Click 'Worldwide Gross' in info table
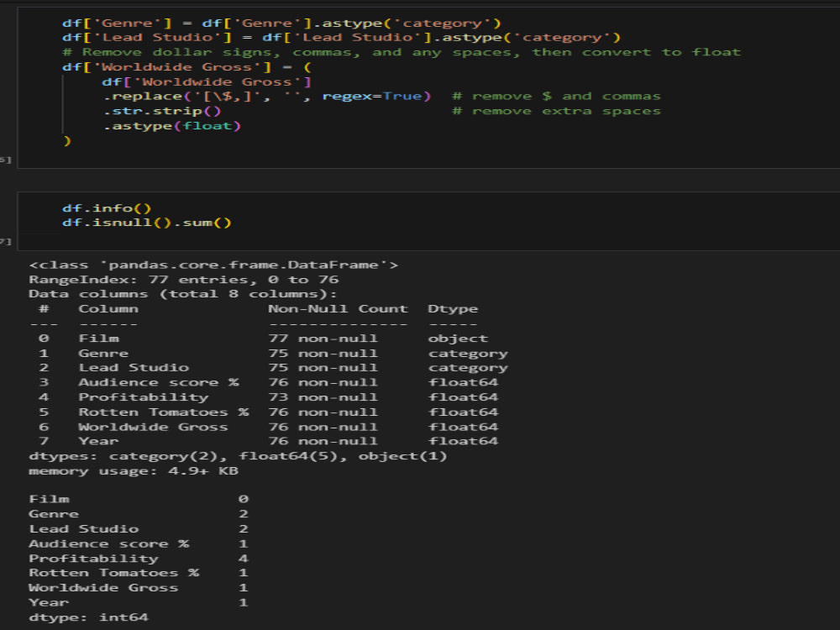The height and width of the screenshot is (630, 840). (153, 427)
